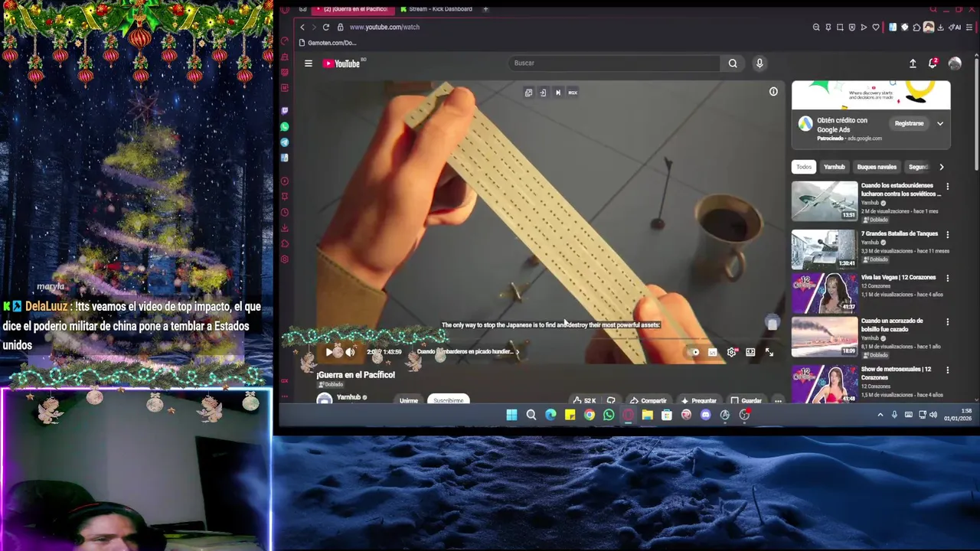Open more actions ellipsis beside Guardar
This screenshot has height=551, width=980.
click(x=778, y=400)
